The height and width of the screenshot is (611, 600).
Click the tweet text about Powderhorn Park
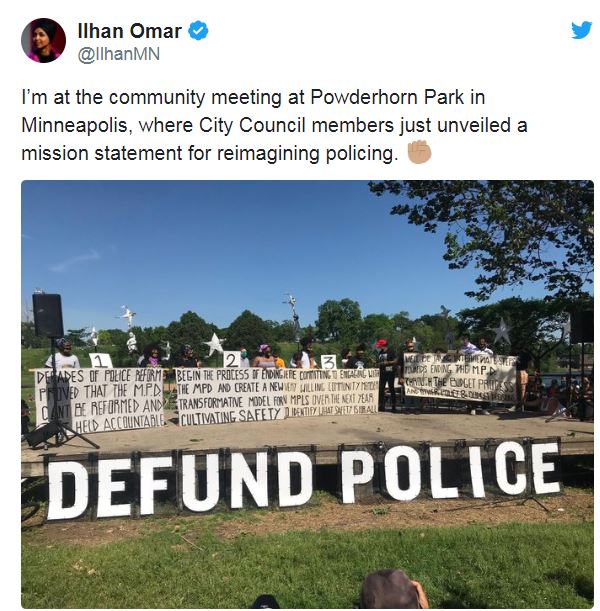pos(274,125)
